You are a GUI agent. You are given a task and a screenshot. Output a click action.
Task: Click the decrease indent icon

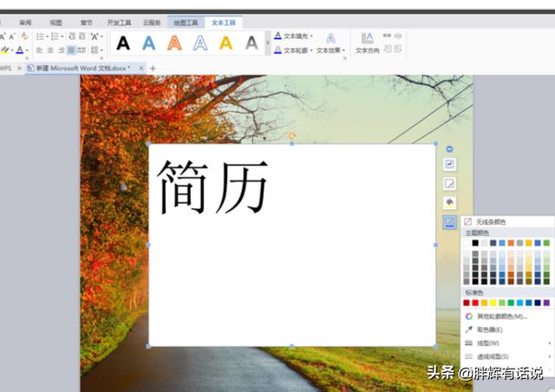click(72, 36)
